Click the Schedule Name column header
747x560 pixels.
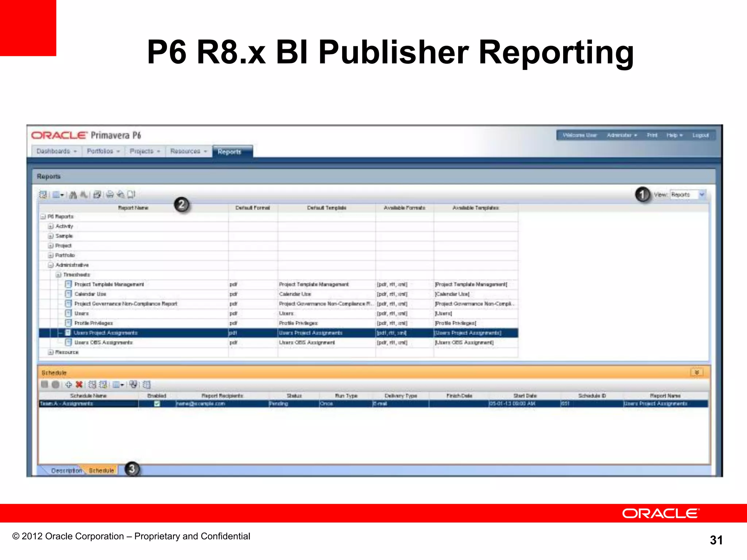coord(89,396)
